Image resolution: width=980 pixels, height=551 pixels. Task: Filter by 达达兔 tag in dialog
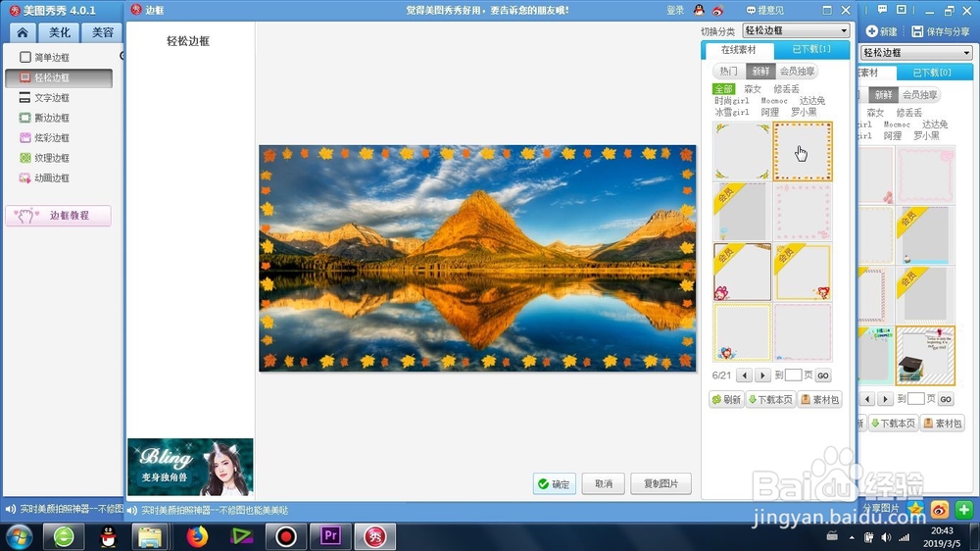tap(811, 101)
